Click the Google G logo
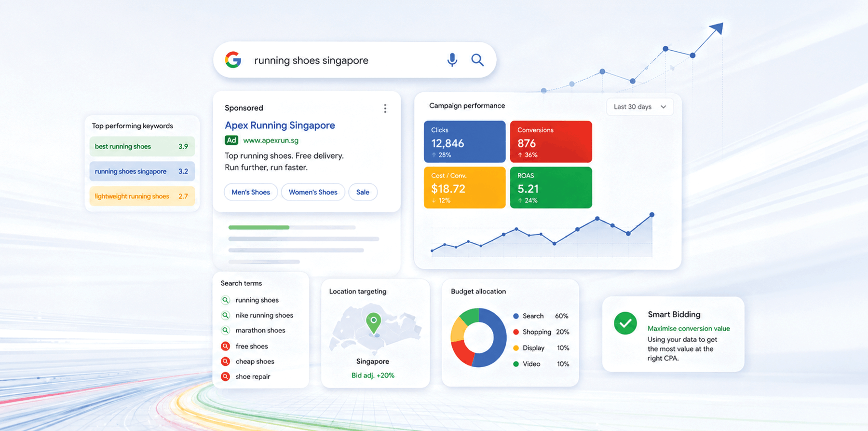 pyautogui.click(x=233, y=60)
